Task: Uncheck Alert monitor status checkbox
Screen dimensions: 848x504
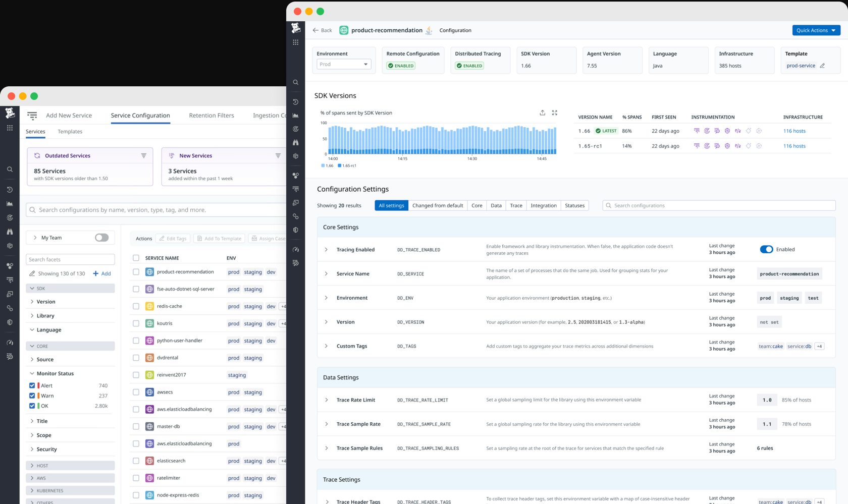Action: (x=32, y=385)
